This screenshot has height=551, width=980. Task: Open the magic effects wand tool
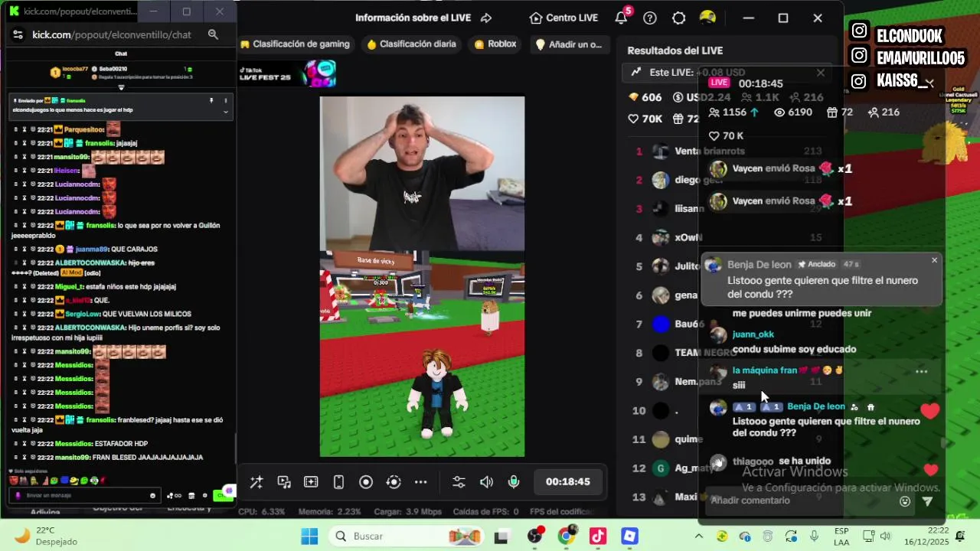[x=256, y=482]
